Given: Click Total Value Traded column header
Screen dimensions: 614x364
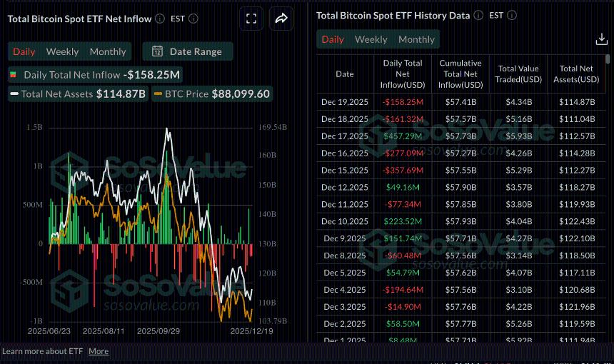Looking at the screenshot, I should click(518, 74).
